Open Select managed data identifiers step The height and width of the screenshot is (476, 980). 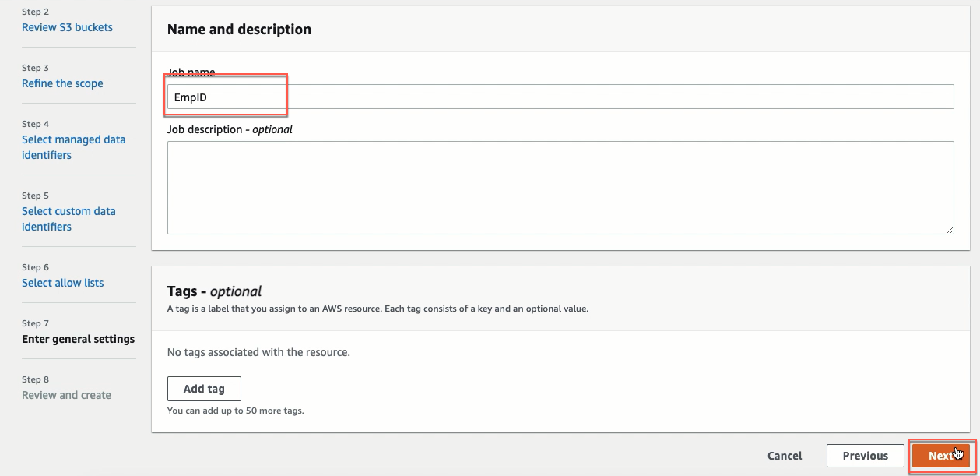(74, 147)
